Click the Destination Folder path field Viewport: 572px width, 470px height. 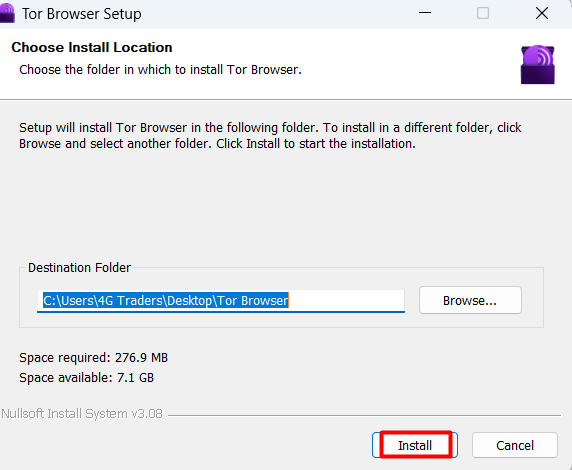pos(221,301)
